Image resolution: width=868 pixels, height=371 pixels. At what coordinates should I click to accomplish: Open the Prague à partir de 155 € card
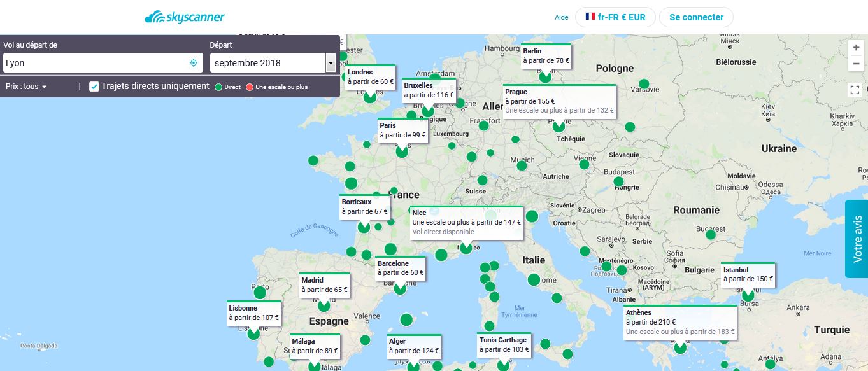559,101
